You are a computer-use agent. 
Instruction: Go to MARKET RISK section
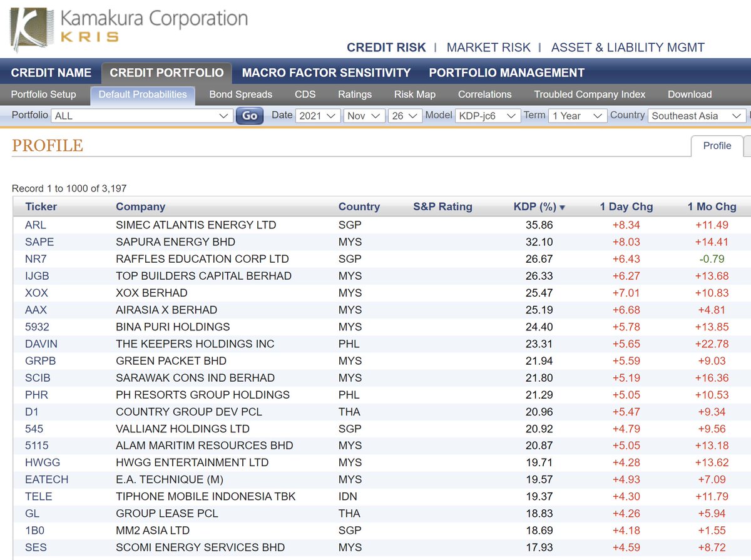pos(489,48)
